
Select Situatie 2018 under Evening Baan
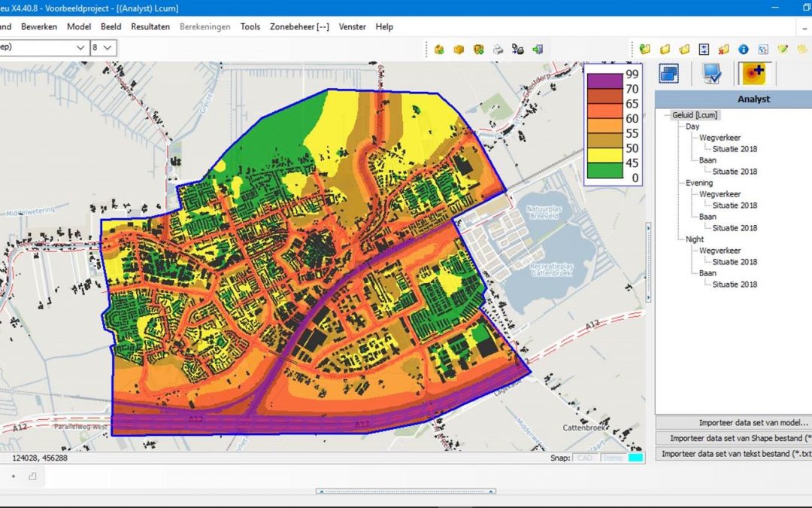[735, 228]
